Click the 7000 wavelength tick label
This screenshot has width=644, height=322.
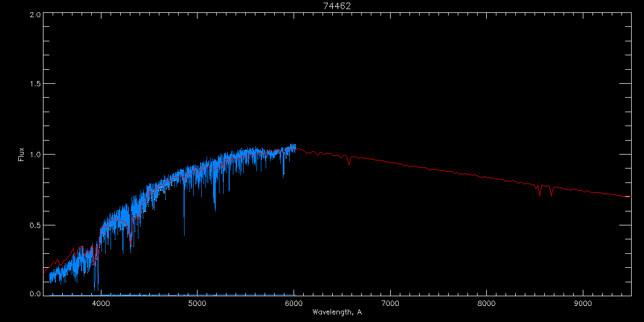[x=390, y=303]
